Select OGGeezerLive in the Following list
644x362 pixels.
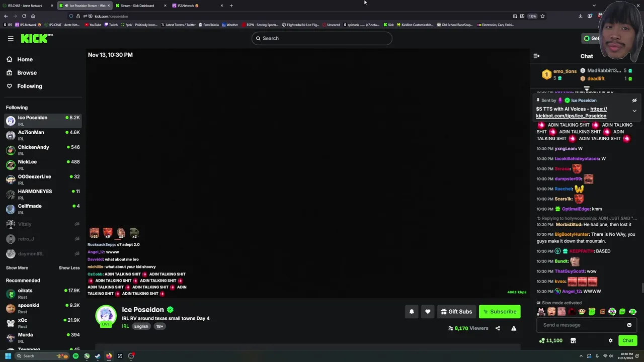coord(43,179)
